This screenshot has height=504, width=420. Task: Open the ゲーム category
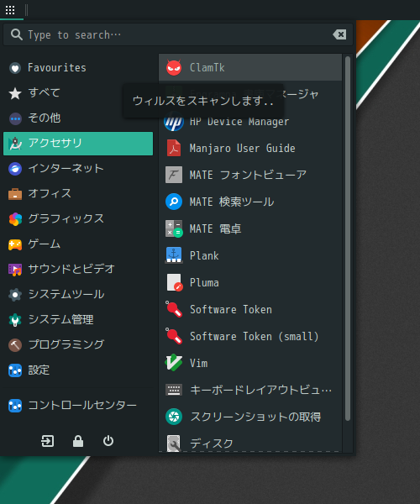tap(78, 244)
